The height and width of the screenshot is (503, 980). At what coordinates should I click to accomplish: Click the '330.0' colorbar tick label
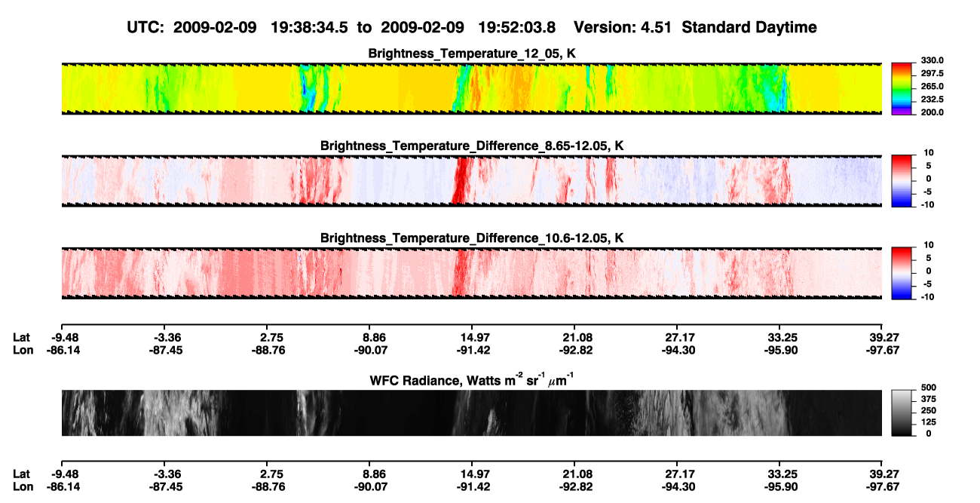tap(932, 60)
